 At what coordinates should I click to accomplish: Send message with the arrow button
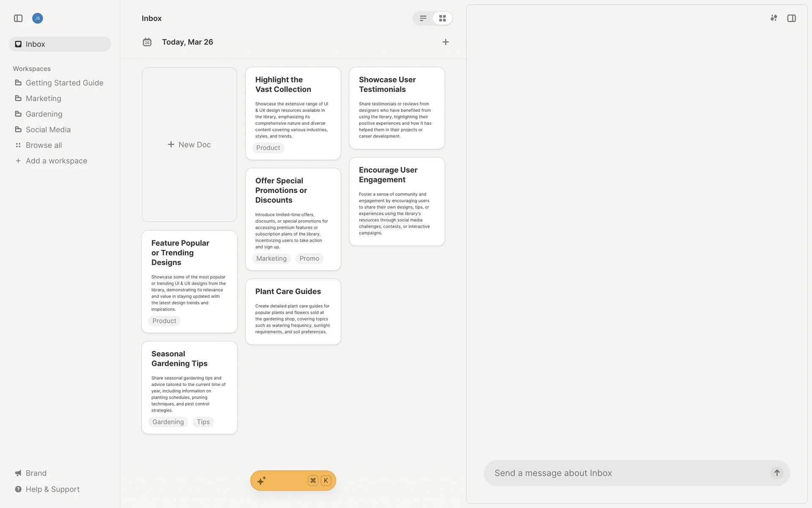(776, 473)
